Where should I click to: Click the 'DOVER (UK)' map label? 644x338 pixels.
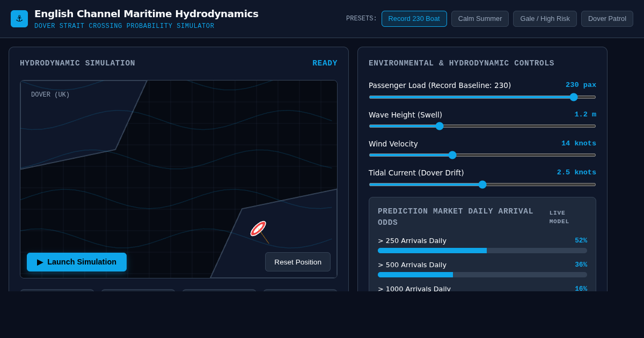50,95
